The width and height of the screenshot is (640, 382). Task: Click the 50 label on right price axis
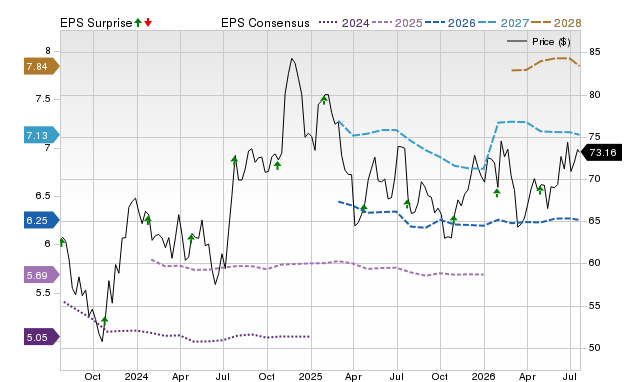pyautogui.click(x=594, y=348)
